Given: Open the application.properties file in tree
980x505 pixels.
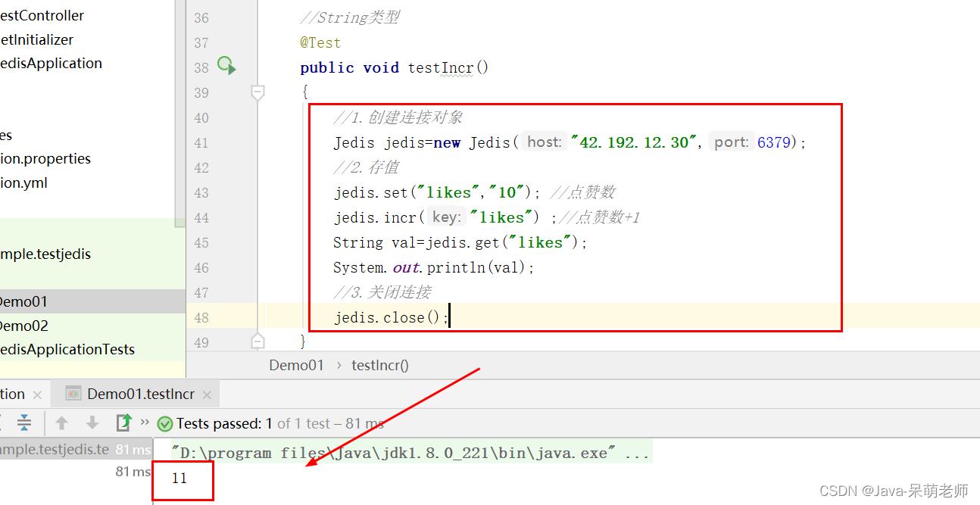Looking at the screenshot, I should (45, 158).
